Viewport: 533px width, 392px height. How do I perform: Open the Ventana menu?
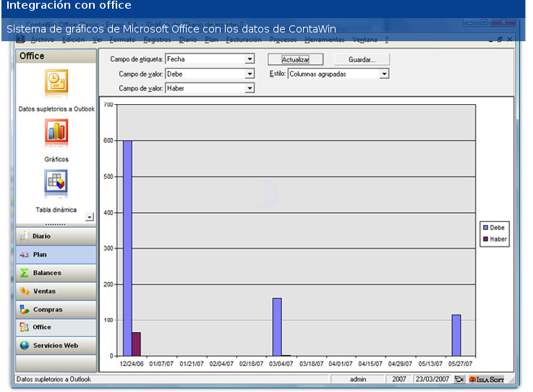pos(364,40)
